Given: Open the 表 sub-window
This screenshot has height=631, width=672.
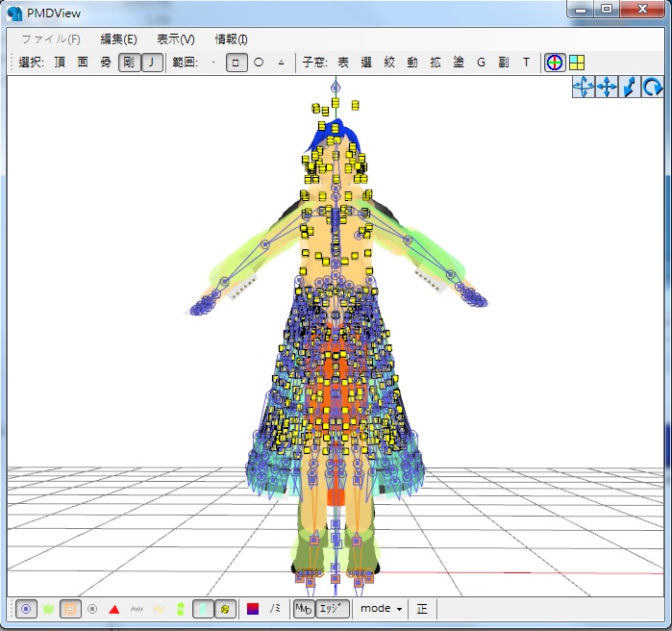Looking at the screenshot, I should (343, 63).
